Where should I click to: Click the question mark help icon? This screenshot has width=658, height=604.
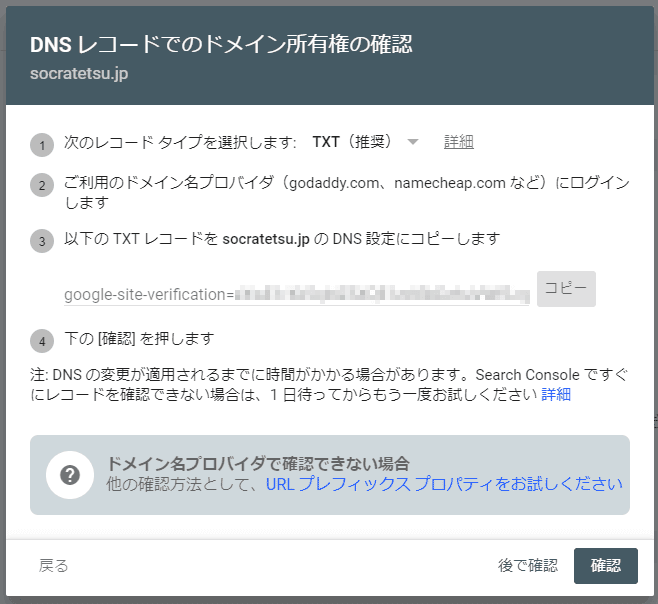70,475
